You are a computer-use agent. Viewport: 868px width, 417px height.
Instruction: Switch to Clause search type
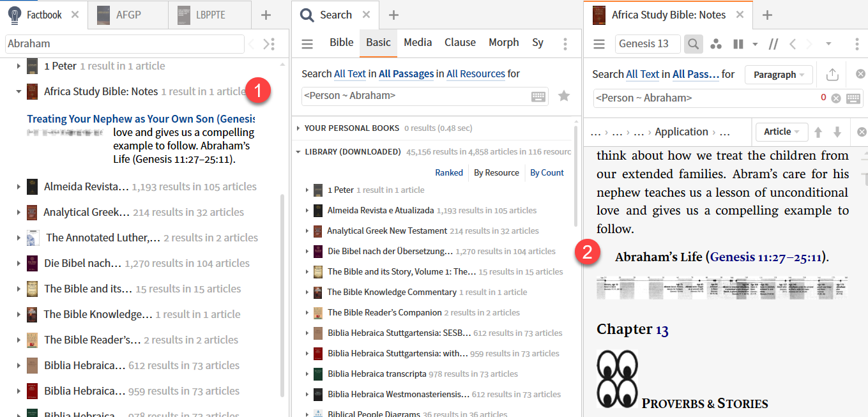(x=460, y=42)
